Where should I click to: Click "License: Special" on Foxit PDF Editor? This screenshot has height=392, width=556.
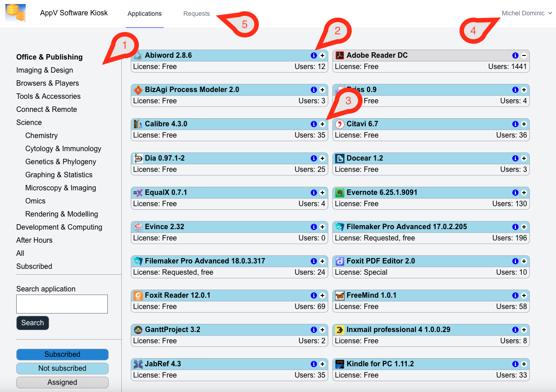pyautogui.click(x=361, y=272)
